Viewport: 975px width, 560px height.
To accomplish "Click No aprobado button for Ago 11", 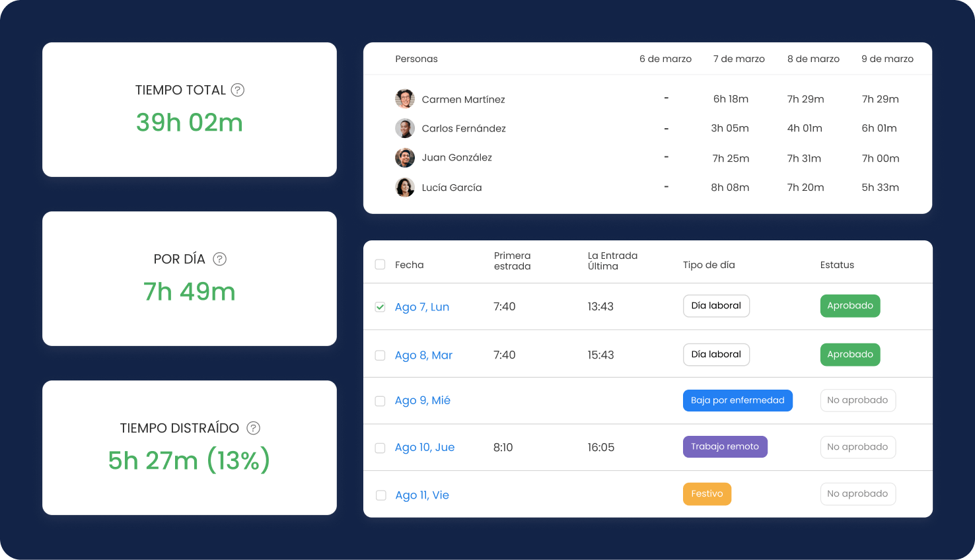I will click(x=857, y=494).
